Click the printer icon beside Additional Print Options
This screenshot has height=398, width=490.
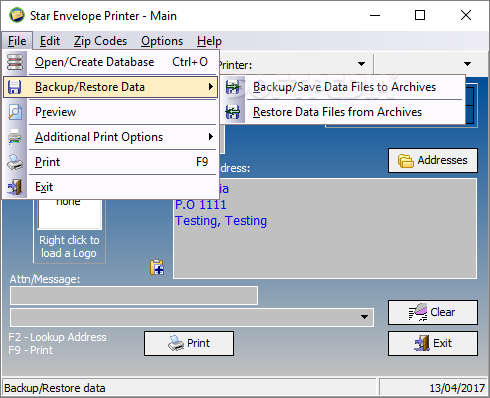click(15, 137)
